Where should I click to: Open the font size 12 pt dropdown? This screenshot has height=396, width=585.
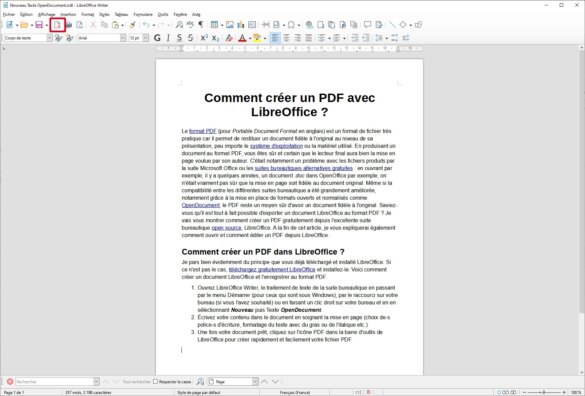coord(146,38)
